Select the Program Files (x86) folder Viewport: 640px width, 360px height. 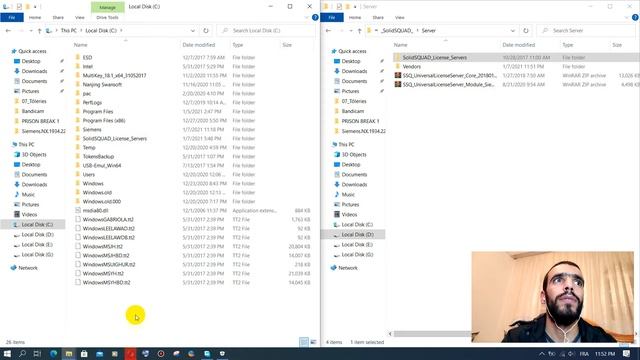[104, 120]
